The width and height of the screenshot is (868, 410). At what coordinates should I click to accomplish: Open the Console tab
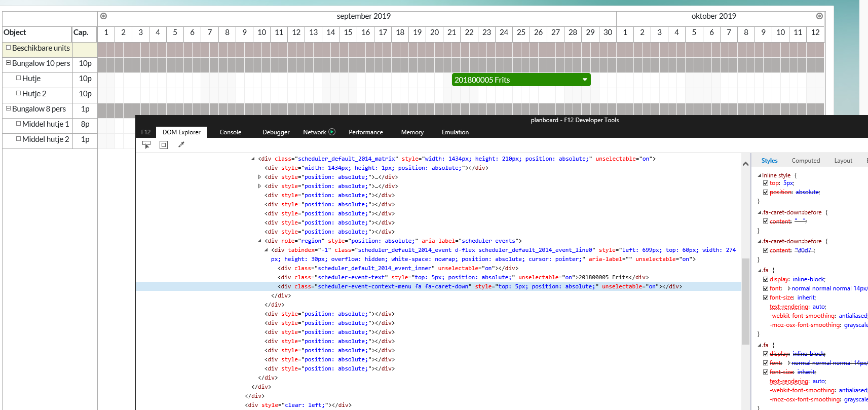pos(231,132)
